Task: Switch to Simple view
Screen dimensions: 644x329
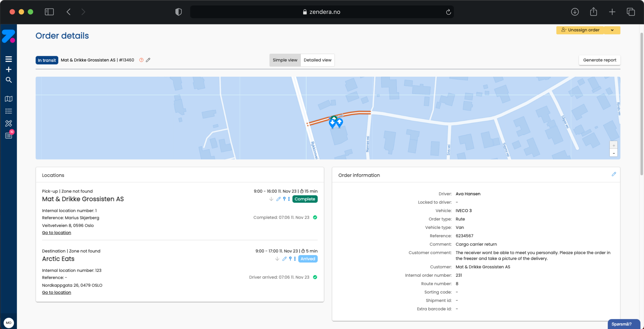Action: click(x=285, y=60)
